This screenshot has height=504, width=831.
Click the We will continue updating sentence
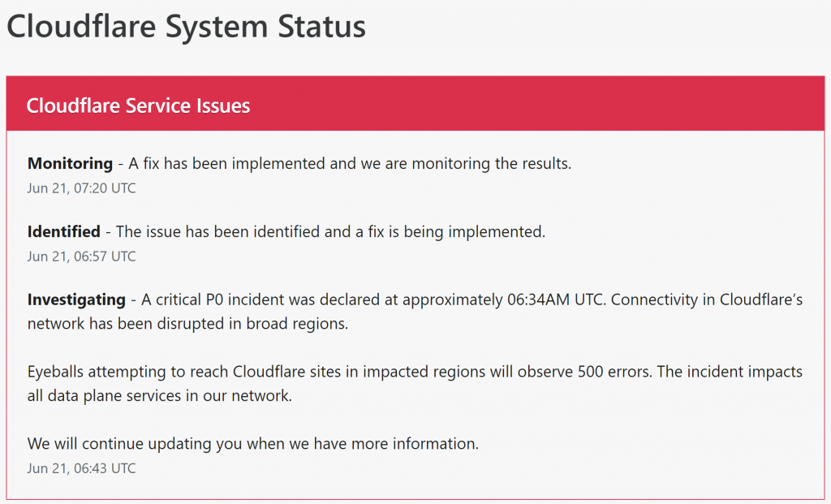252,444
